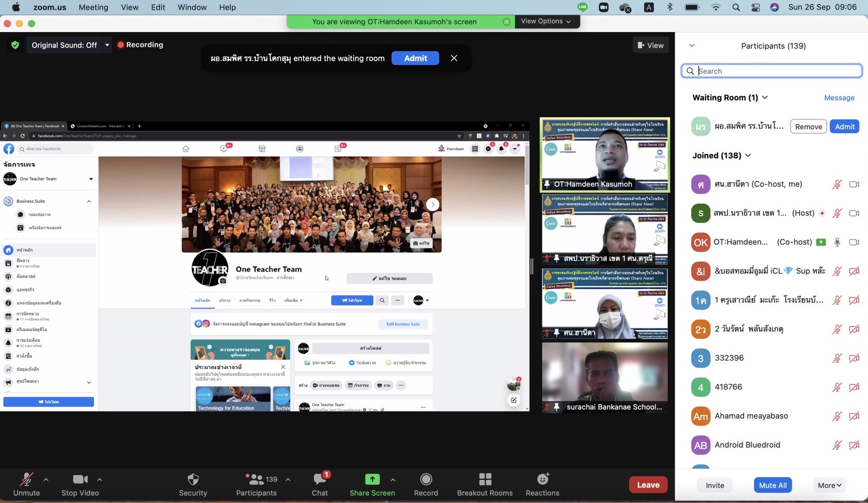Open the Participants icon in toolbar

click(x=256, y=480)
